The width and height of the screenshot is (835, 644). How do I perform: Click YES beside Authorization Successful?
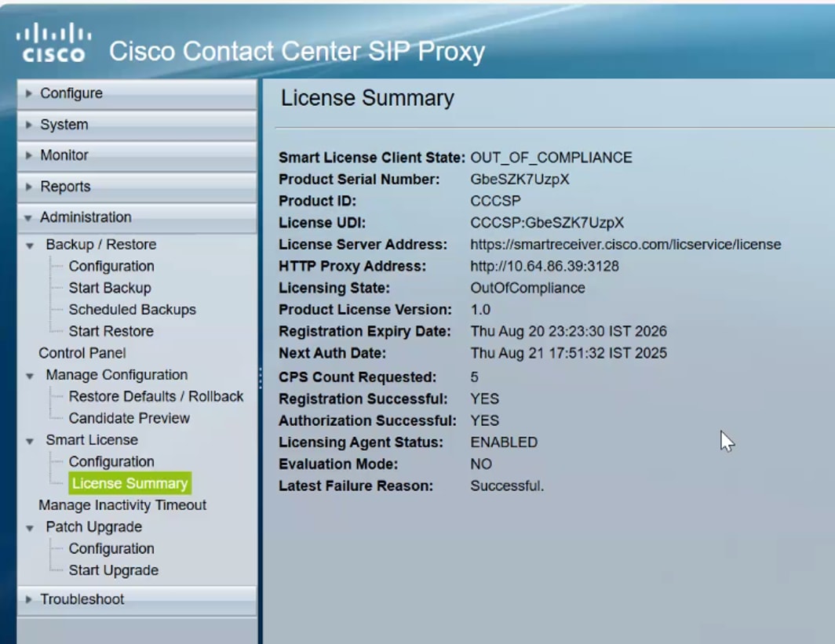pos(485,420)
